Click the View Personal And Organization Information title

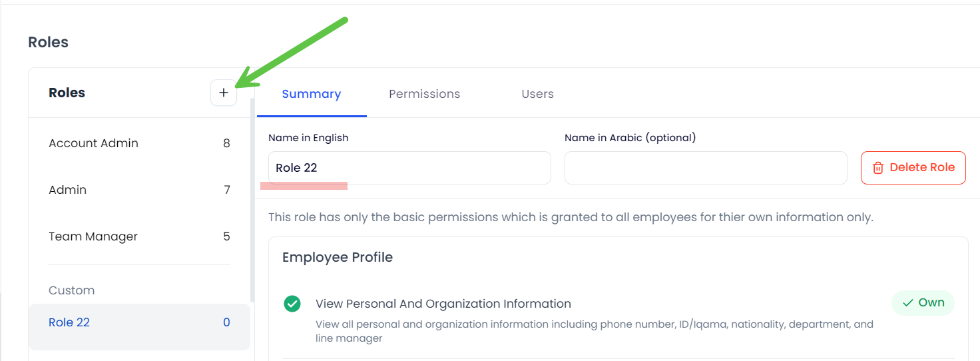point(443,304)
